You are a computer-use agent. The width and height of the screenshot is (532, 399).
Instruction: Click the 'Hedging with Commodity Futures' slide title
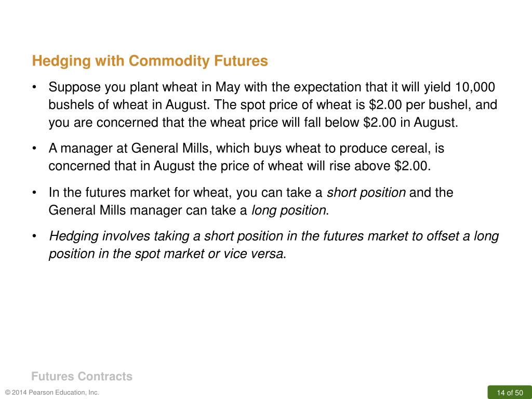[x=150, y=61]
